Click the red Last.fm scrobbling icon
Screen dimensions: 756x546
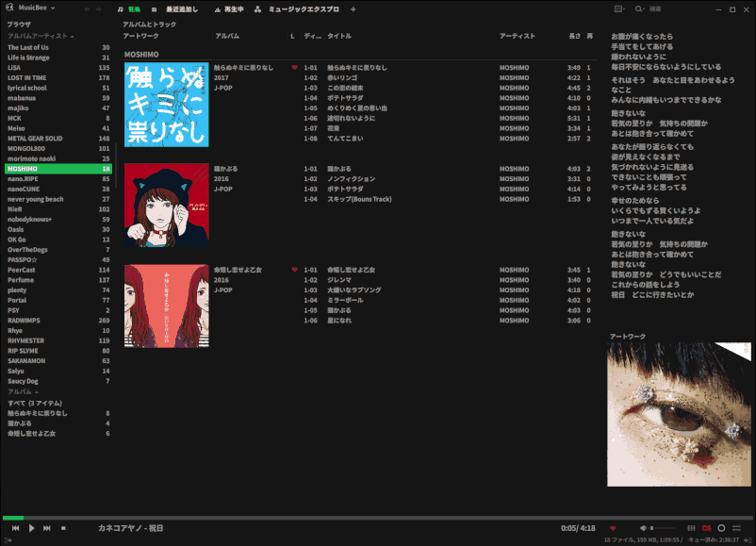pos(706,526)
